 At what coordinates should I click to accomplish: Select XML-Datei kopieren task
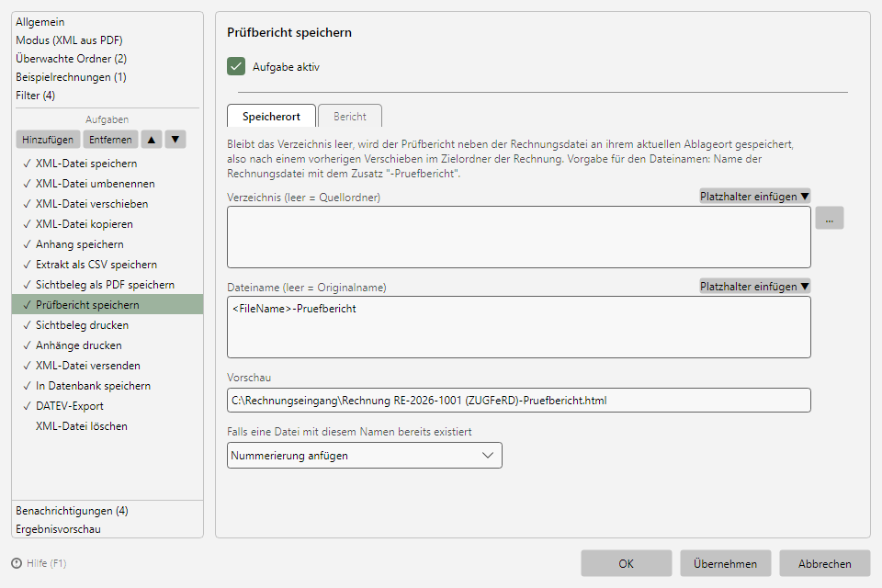tap(107, 224)
